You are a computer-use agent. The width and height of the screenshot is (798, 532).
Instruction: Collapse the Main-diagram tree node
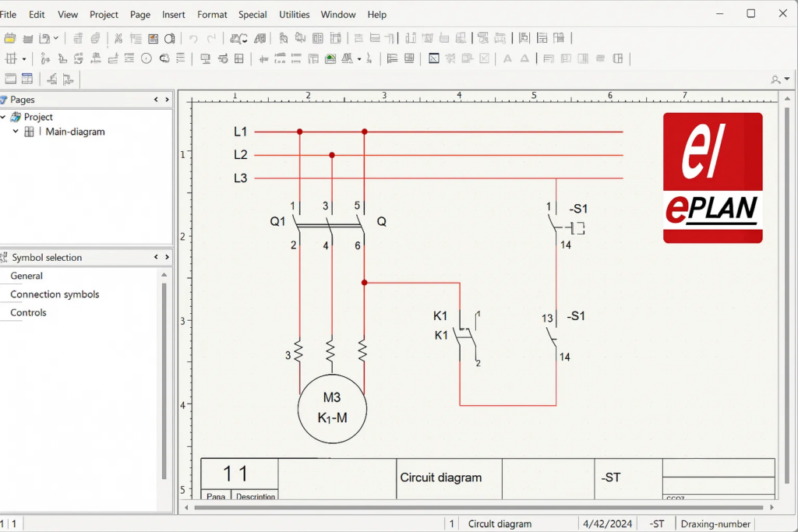(16, 132)
